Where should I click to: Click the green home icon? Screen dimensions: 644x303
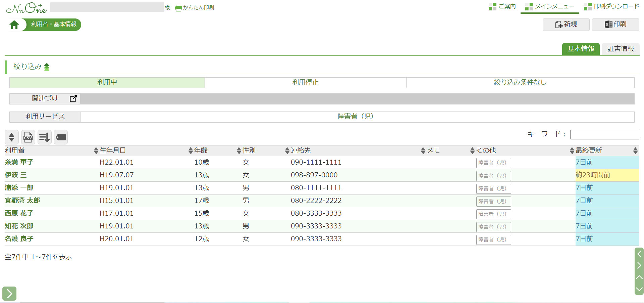click(14, 25)
